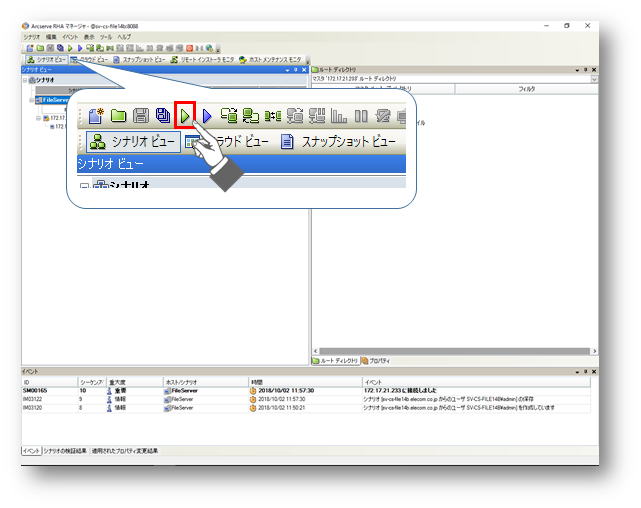This screenshot has width=641, height=508.
Task: Select event row SM00165
Action: point(306,391)
